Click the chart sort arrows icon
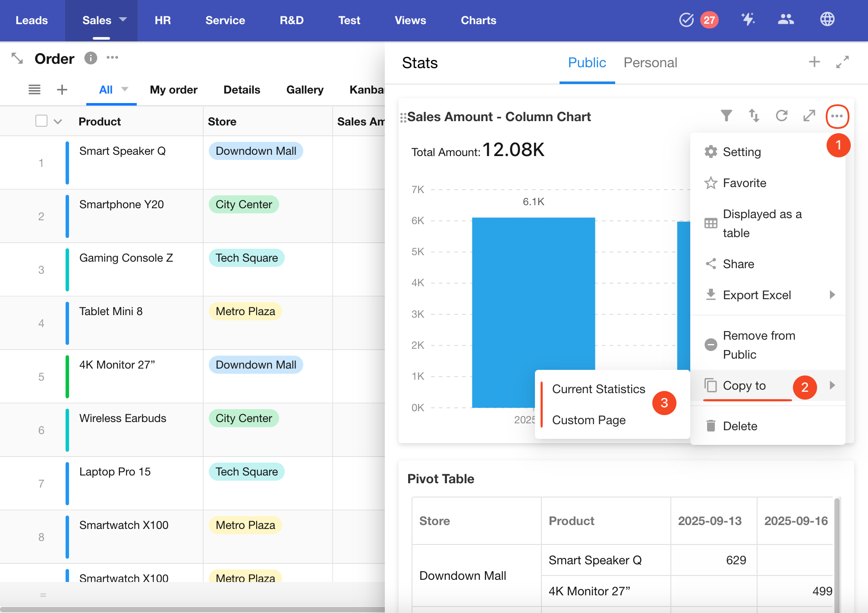Image resolution: width=868 pixels, height=613 pixels. [754, 116]
